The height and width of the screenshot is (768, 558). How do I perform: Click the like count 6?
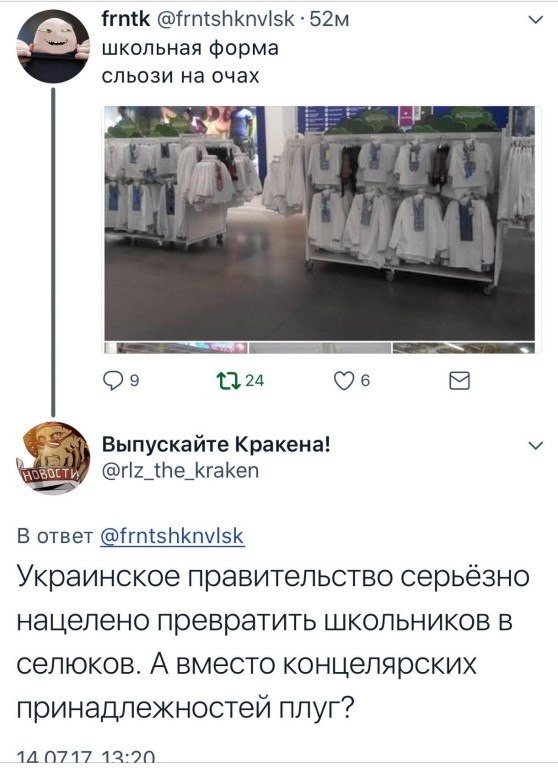pos(365,381)
